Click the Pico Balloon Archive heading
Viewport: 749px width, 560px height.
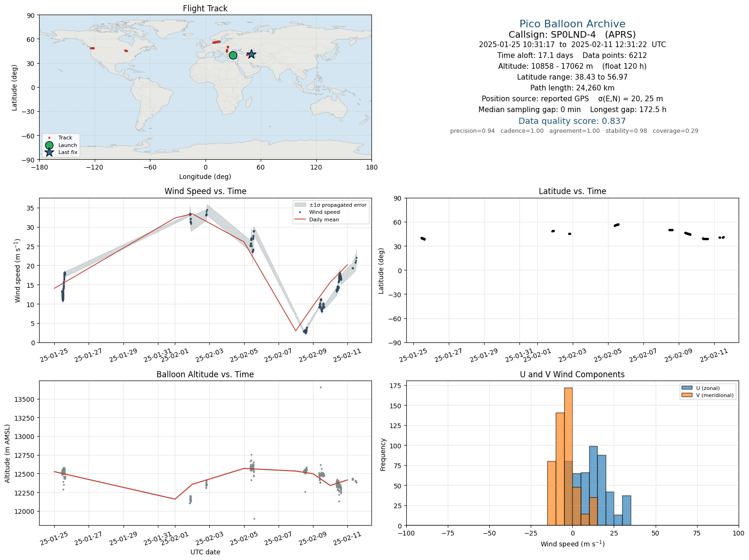pyautogui.click(x=572, y=24)
